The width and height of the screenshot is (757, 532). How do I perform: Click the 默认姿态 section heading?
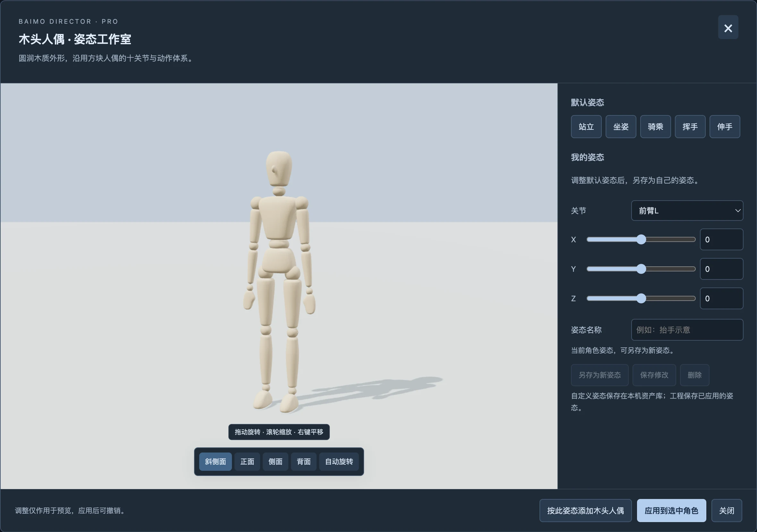tap(587, 103)
